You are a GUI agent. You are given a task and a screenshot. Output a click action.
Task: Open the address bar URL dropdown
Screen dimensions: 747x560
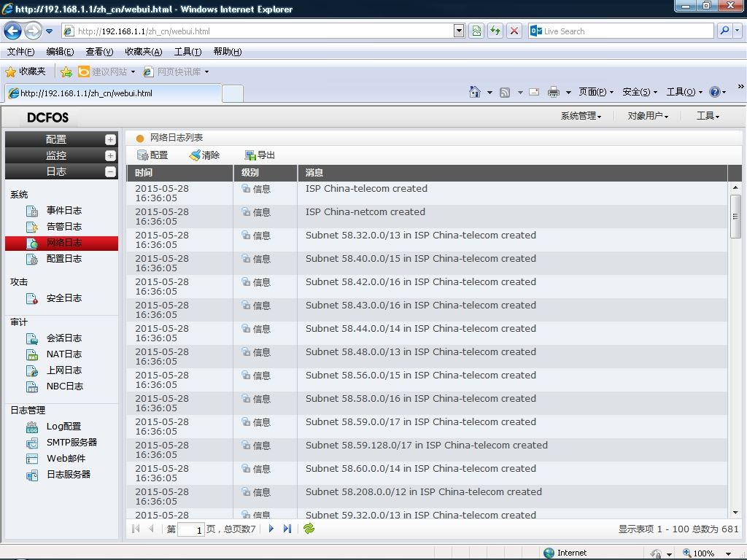[459, 31]
